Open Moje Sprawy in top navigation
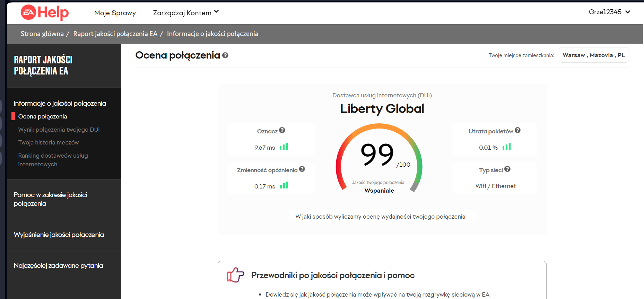644x299 pixels. click(x=115, y=13)
